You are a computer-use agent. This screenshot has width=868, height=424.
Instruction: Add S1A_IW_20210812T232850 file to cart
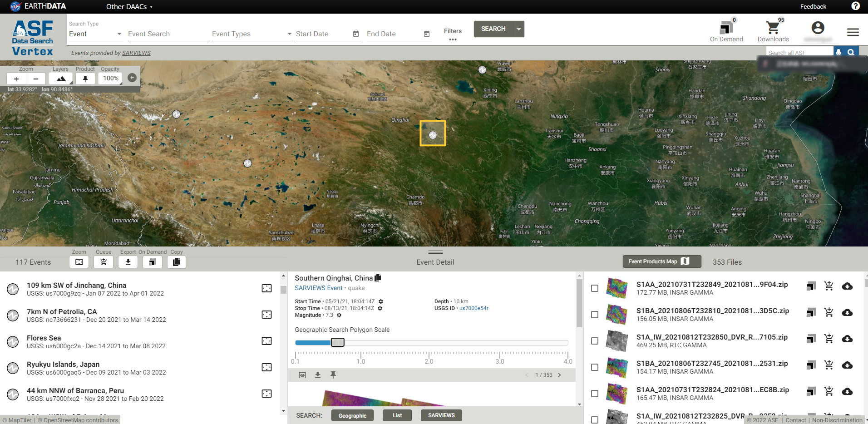pyautogui.click(x=829, y=339)
